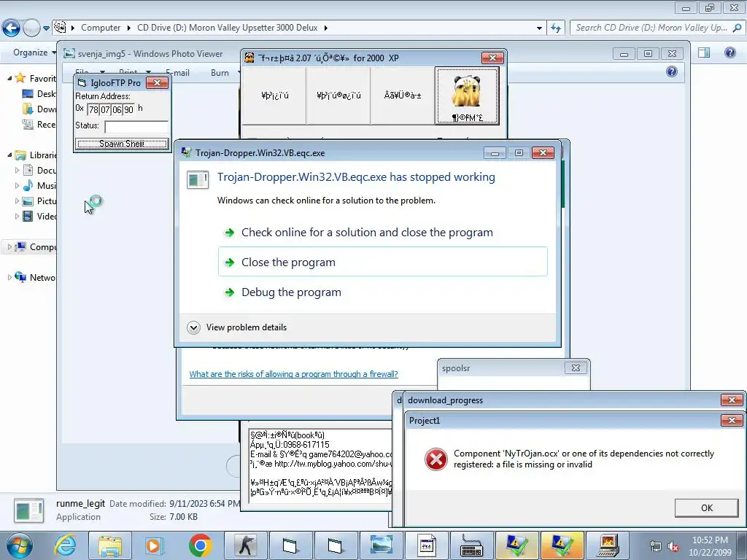Open the Organize menu
Viewport: 747px width, 560px height.
pyautogui.click(x=34, y=52)
